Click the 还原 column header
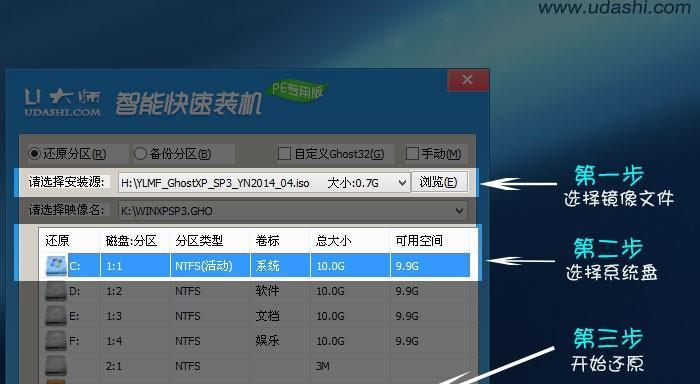 pos(57,241)
